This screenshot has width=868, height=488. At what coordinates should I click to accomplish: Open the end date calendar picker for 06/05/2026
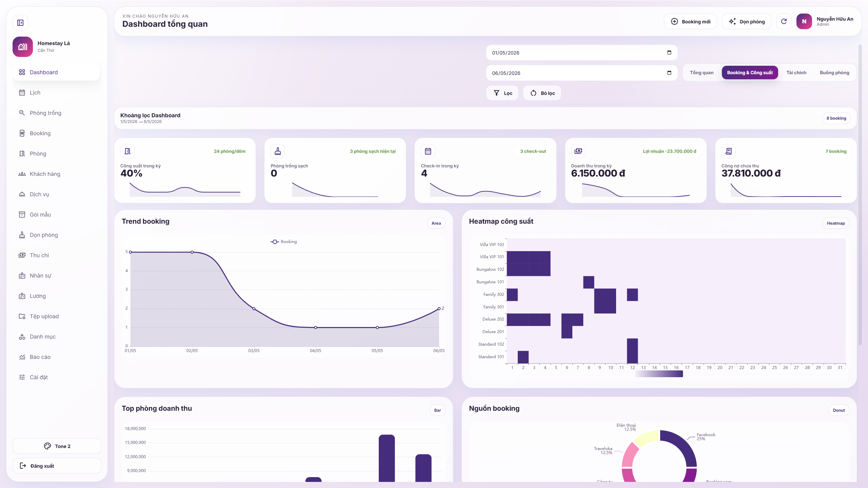tap(669, 73)
